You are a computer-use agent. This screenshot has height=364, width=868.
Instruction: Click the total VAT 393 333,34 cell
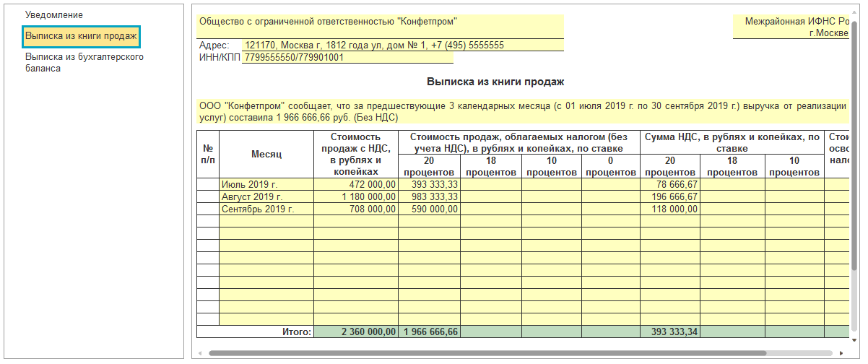click(670, 332)
